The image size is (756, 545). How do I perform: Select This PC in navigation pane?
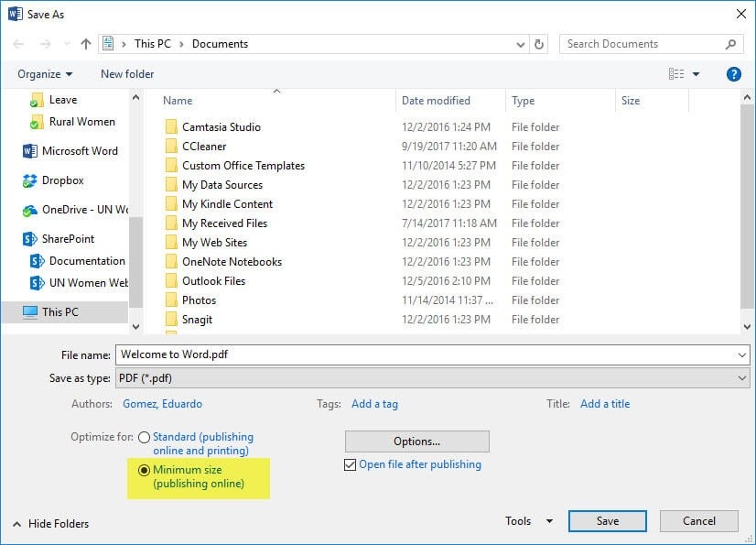(65, 312)
